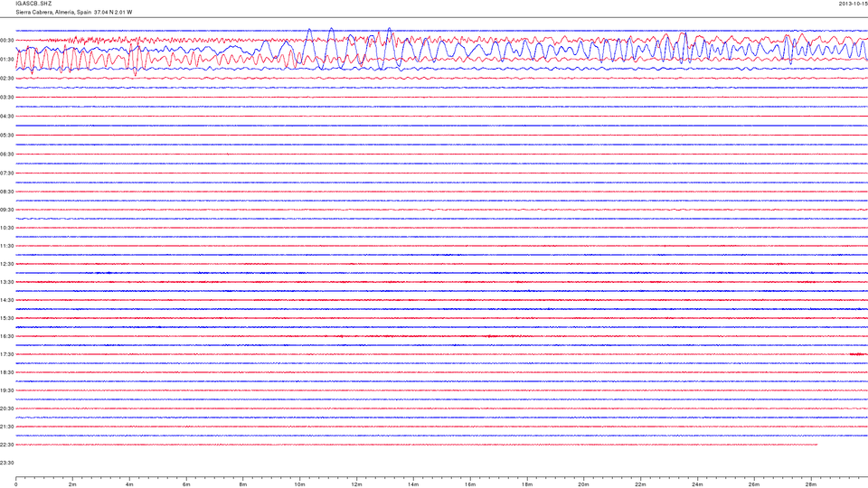
Task: Click the "18m" axis tick label
Action: [527, 484]
